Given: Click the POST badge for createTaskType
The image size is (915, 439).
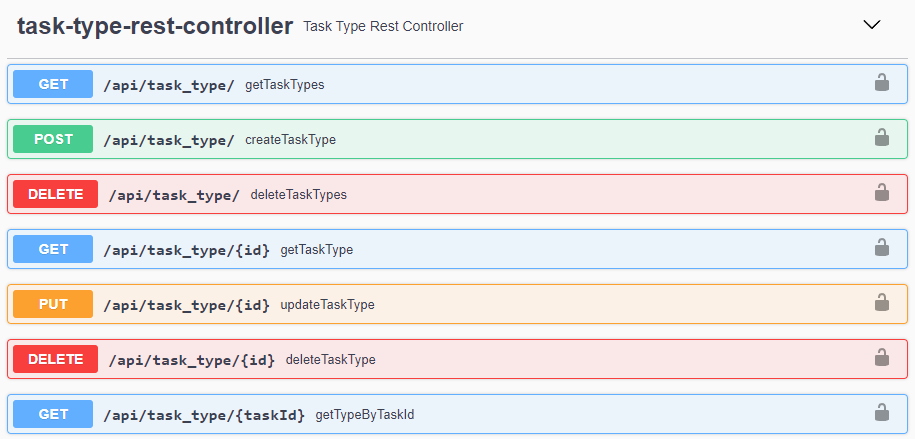Looking at the screenshot, I should 53,139.
